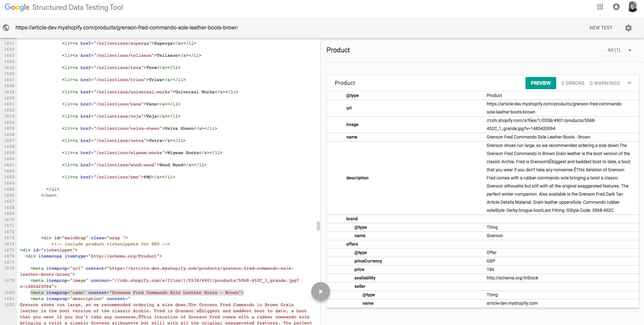Click the 0 ERRORS status label

[x=573, y=83]
